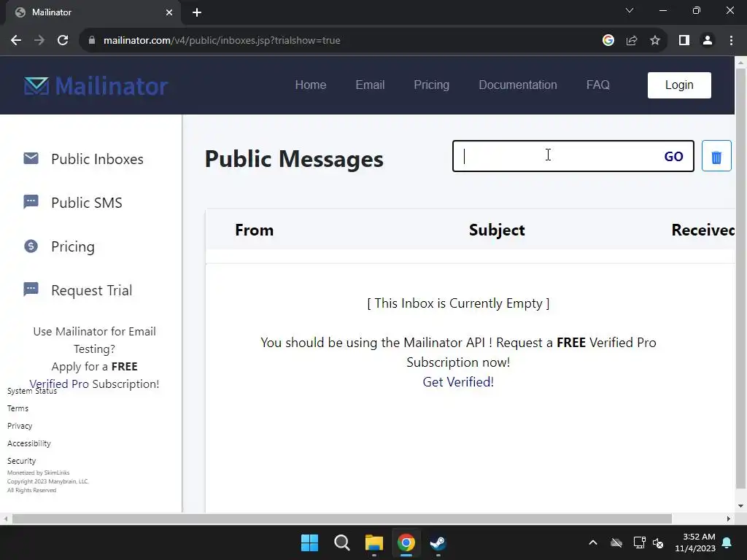
Task: Click the horizontal scrollbar thumb
Action: click(x=341, y=518)
